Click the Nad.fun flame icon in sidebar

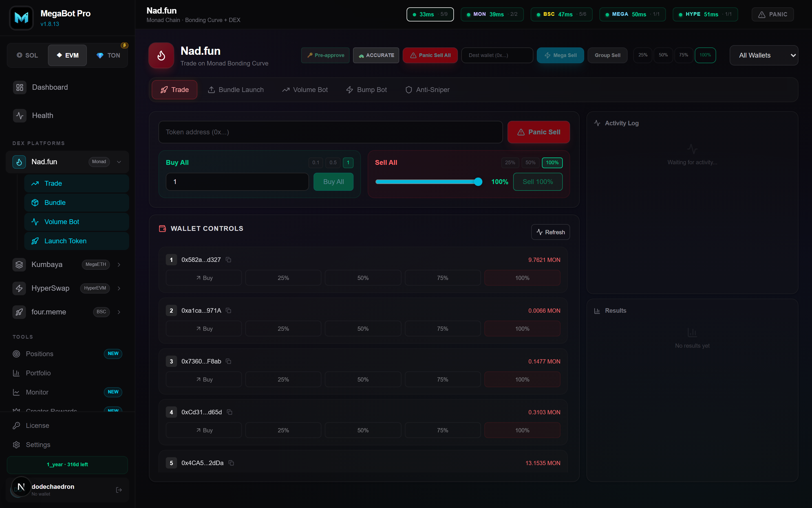point(19,162)
